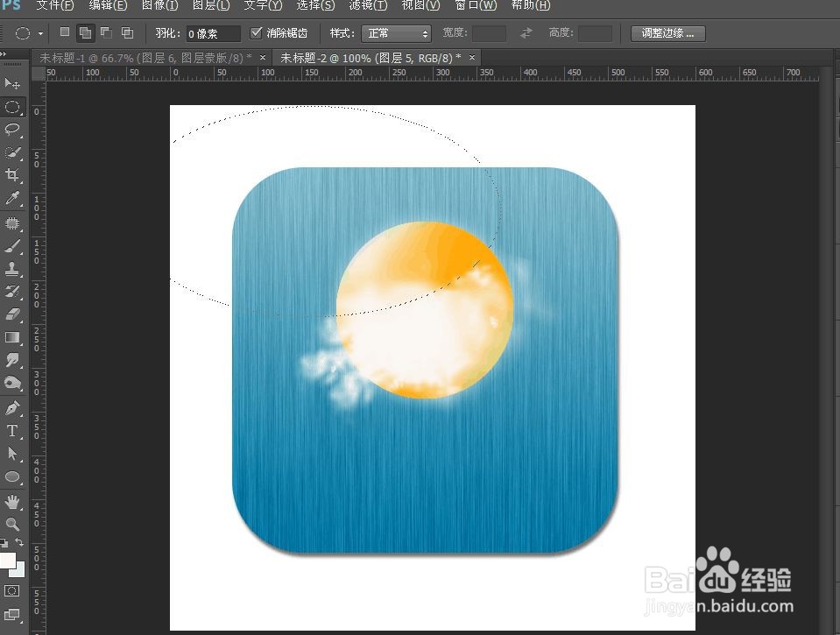
Task: Reset default foreground and background colors
Action: [x=4, y=542]
